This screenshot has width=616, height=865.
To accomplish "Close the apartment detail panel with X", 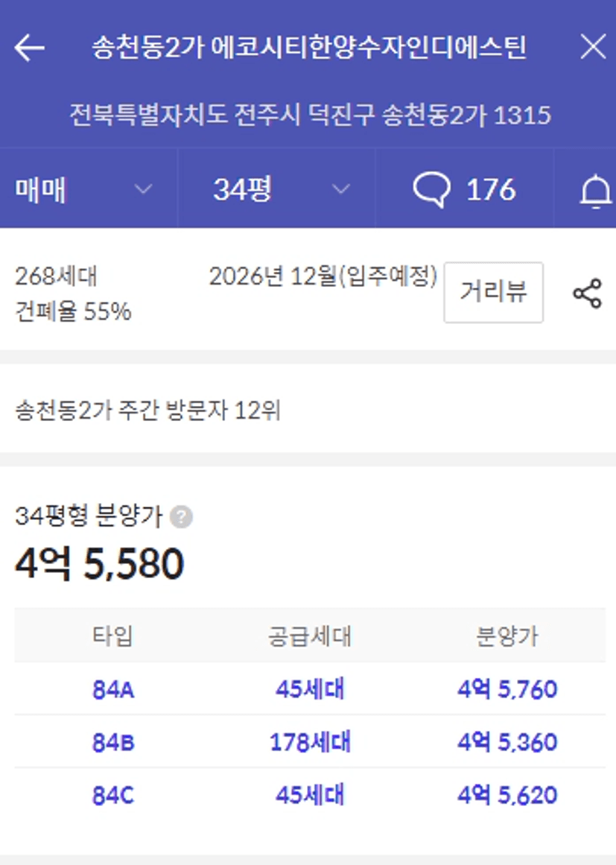I will (593, 46).
